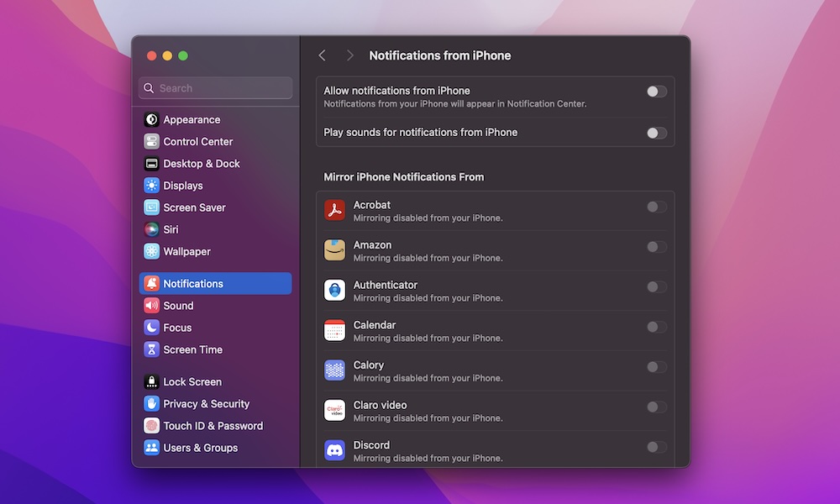This screenshot has width=840, height=504.
Task: Click the Lock Screen sidebar icon
Action: (151, 382)
